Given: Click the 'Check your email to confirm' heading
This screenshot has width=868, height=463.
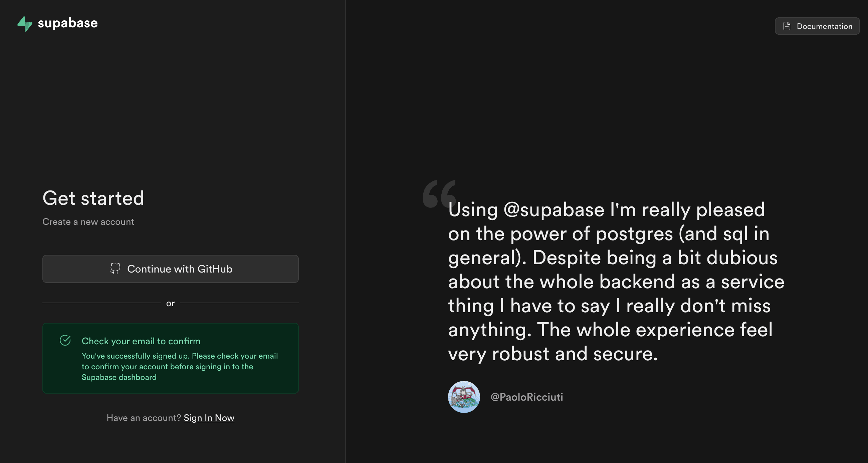Looking at the screenshot, I should point(141,341).
